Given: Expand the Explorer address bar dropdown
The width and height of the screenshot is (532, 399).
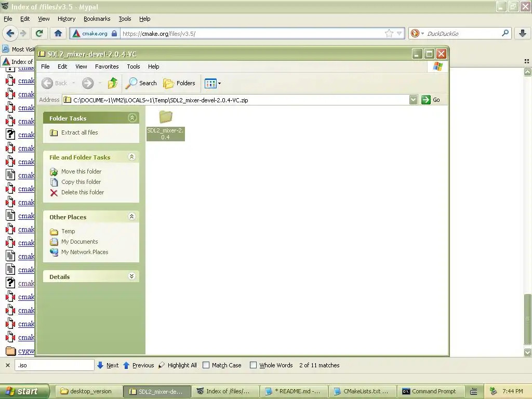Looking at the screenshot, I should [x=413, y=100].
